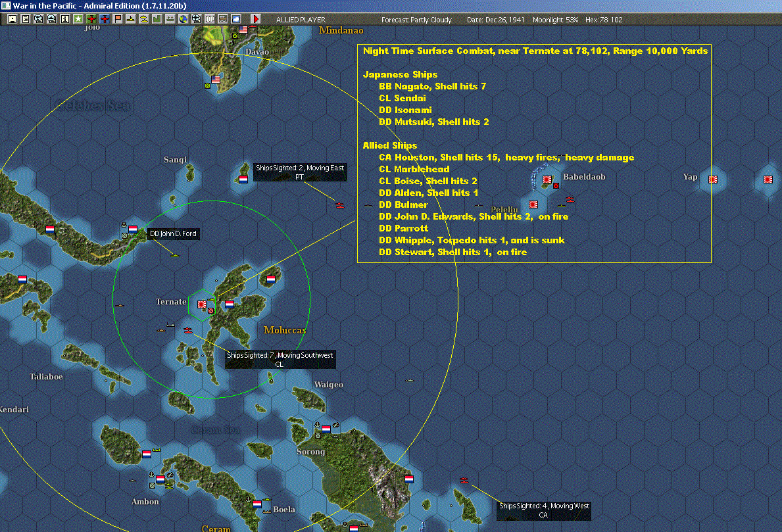This screenshot has width=782, height=532.
Task: Select the Dutch flag base near Boela
Action: [x=257, y=504]
